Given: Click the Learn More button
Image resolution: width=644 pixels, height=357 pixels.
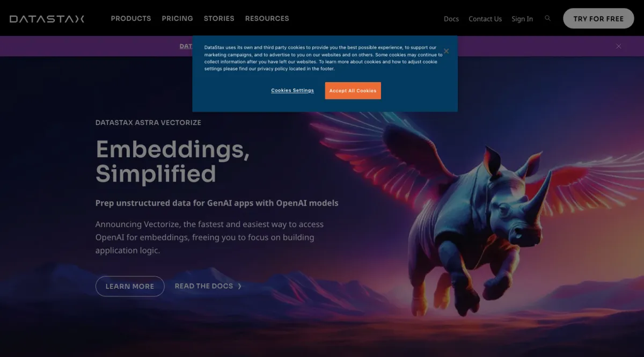Looking at the screenshot, I should tap(130, 286).
